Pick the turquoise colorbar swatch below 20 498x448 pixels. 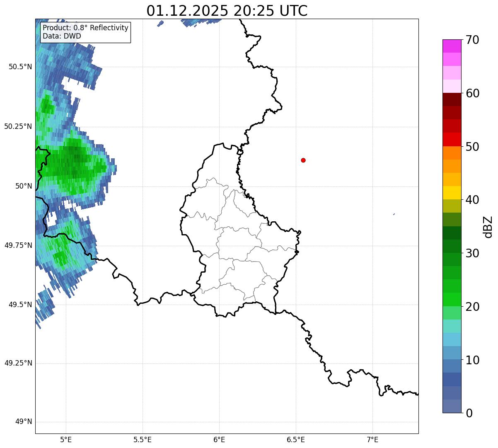[452, 326]
